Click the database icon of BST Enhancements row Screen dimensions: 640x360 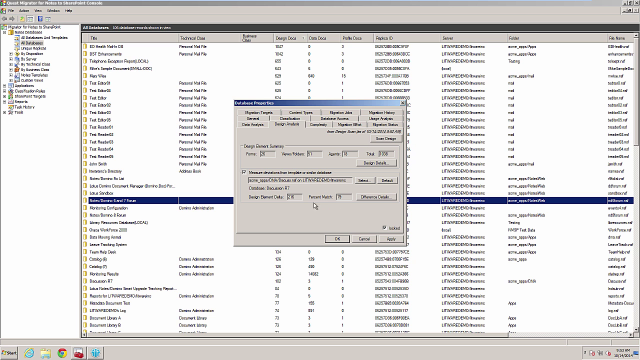[x=85, y=54]
